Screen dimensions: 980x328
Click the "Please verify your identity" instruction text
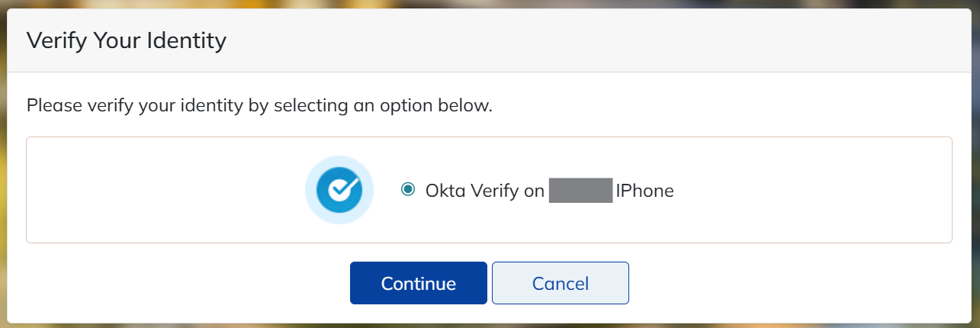[x=259, y=105]
